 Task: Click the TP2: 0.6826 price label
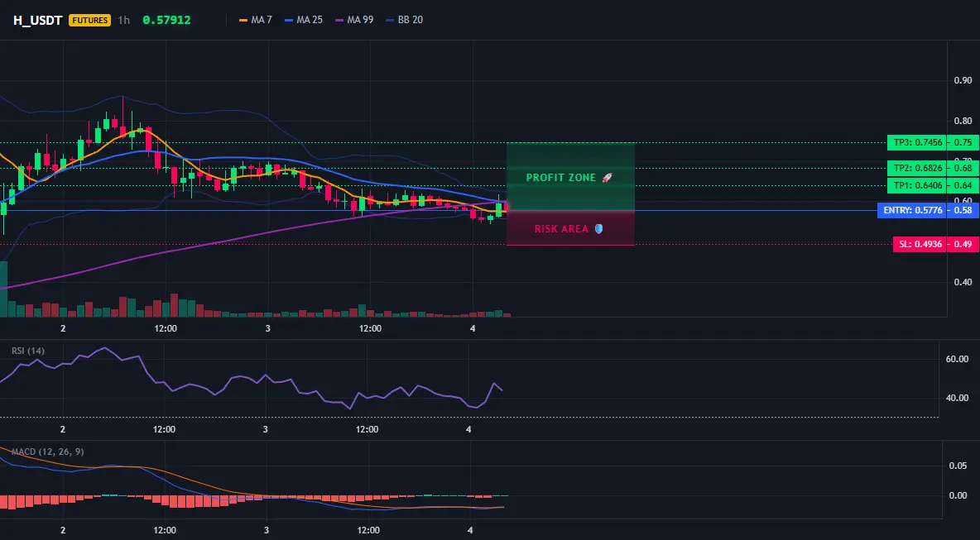917,168
